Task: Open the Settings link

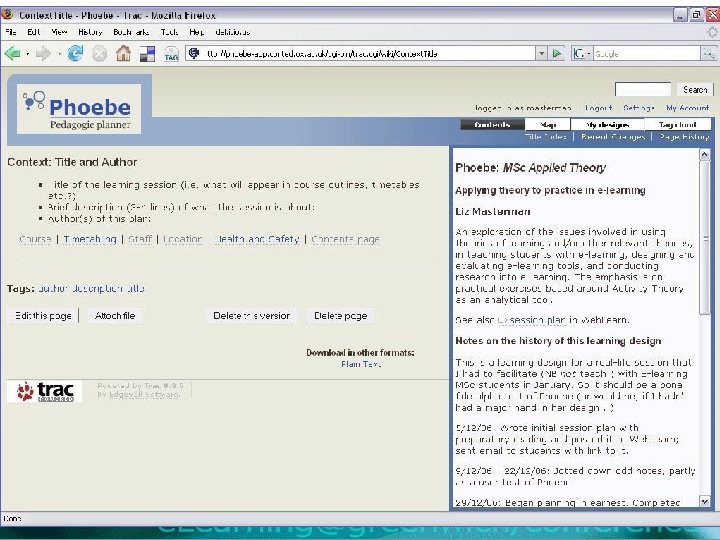Action: (639, 108)
